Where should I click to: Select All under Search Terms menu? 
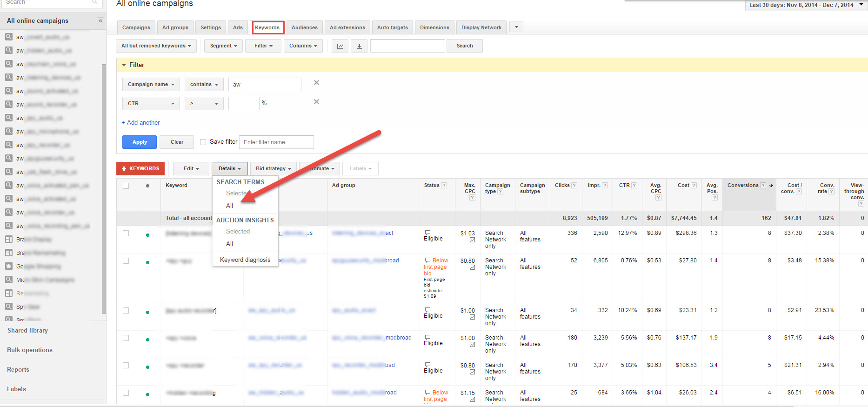pos(229,206)
